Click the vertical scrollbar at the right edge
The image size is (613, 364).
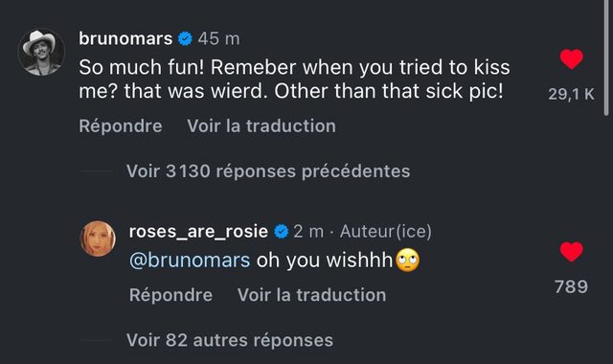tap(606, 58)
